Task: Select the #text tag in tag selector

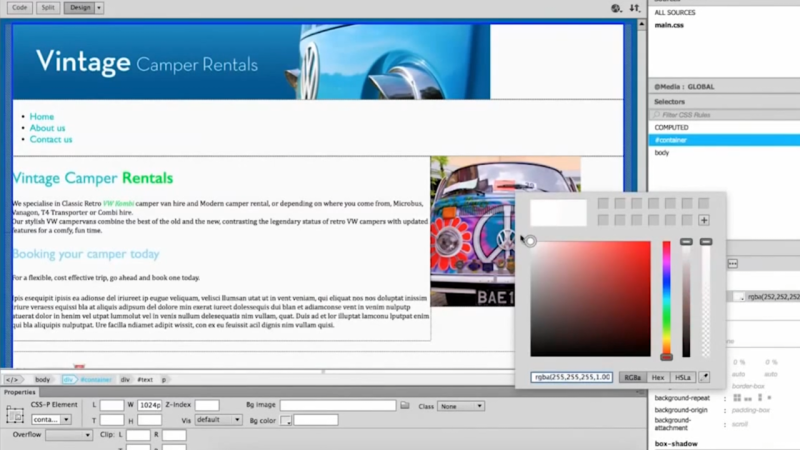Action: tap(145, 380)
